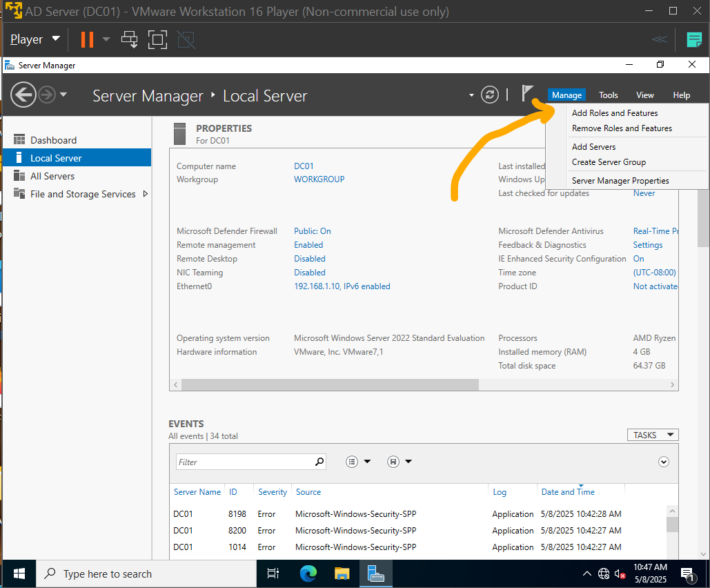This screenshot has width=710, height=588.
Task: Open the View menu
Action: pos(644,95)
